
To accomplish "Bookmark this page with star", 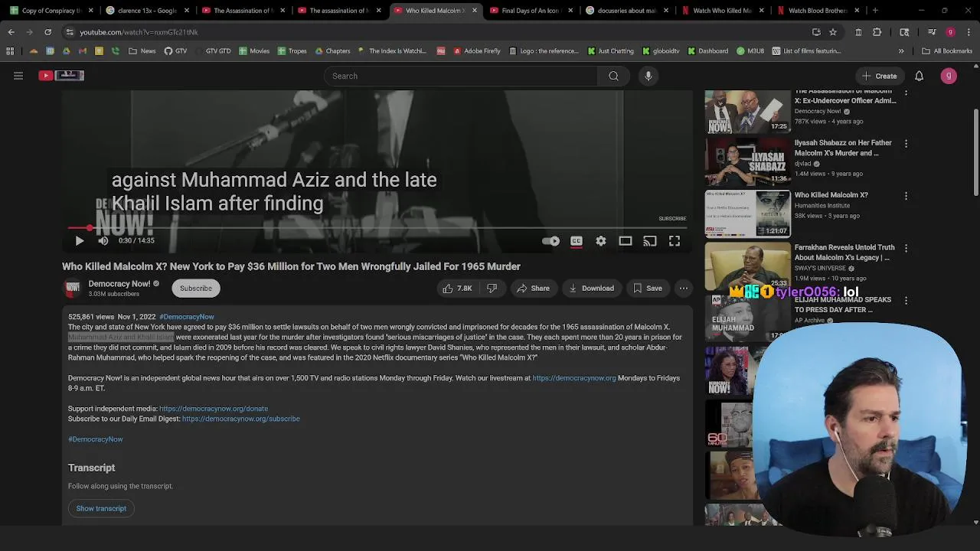I will [x=833, y=32].
